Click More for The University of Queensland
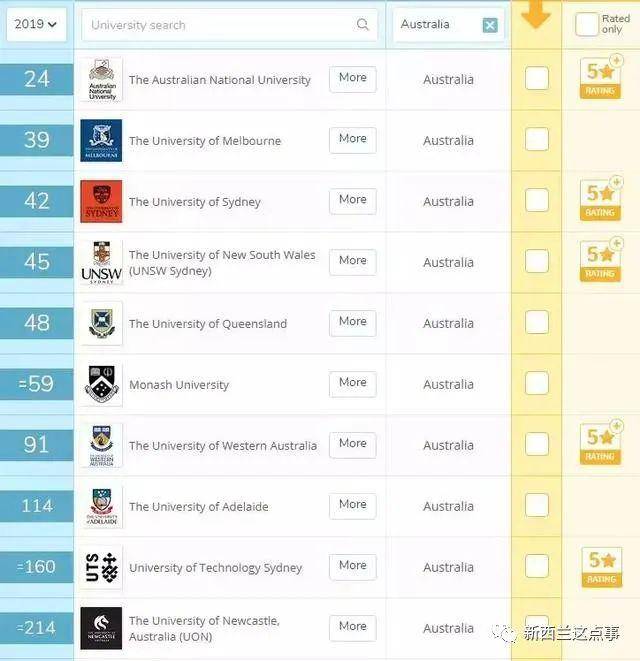The image size is (640, 661). pos(353,323)
